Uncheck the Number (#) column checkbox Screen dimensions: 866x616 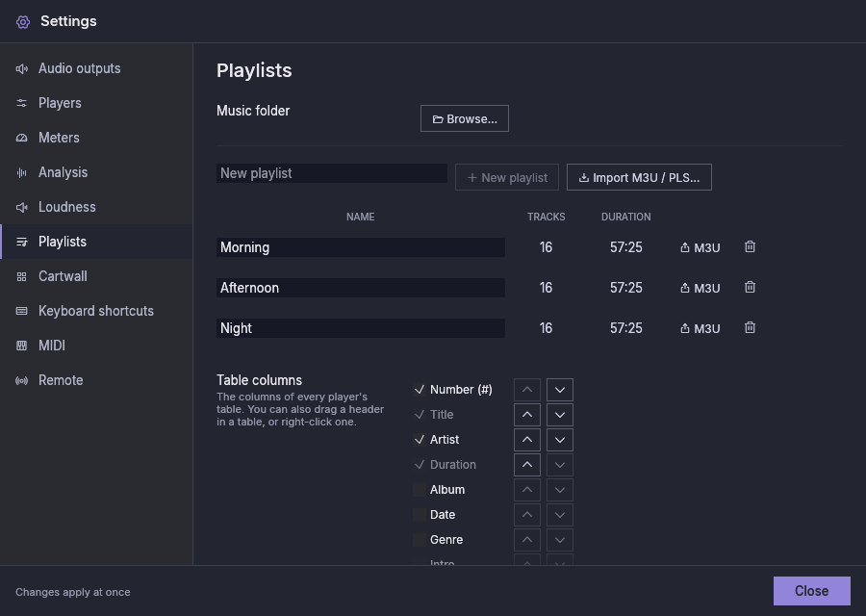pos(420,390)
